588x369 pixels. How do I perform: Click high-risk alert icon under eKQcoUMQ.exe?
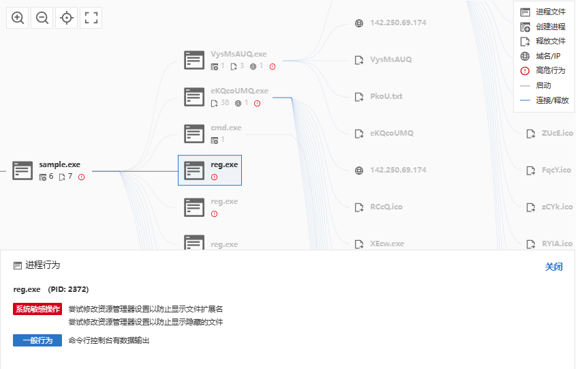pyautogui.click(x=258, y=103)
